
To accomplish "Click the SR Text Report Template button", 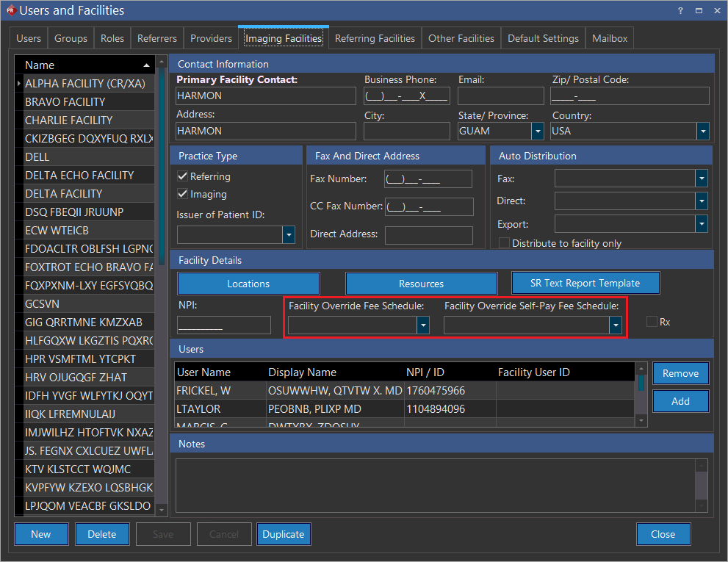I will [585, 283].
